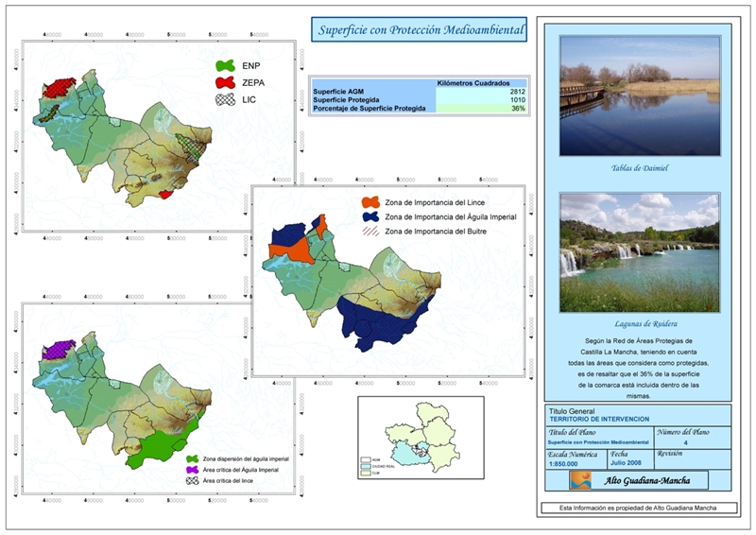The width and height of the screenshot is (756, 535).
Task: Select the orange Lince zone legend symbol
Action: (370, 202)
